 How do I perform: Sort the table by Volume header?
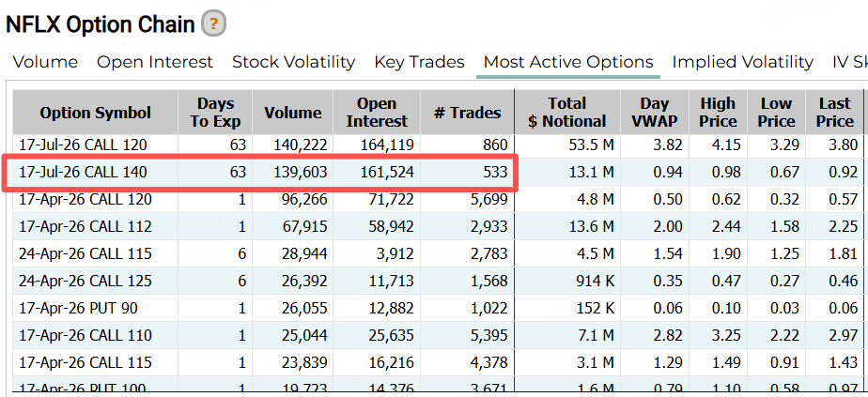click(292, 113)
